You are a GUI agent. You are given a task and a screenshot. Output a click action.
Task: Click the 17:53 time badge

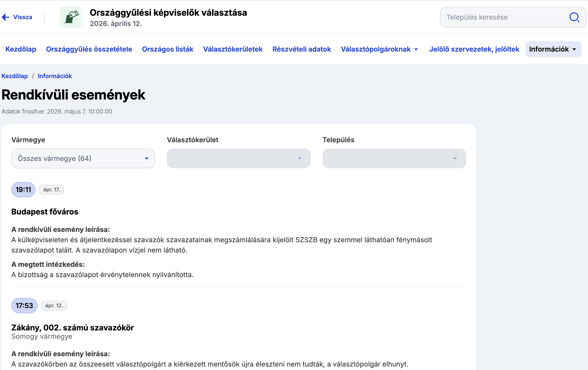[24, 306]
